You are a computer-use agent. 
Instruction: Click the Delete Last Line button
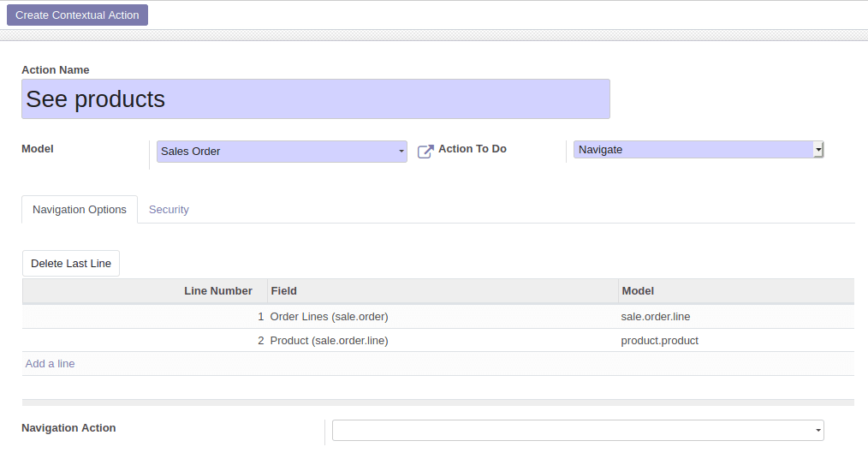71,264
